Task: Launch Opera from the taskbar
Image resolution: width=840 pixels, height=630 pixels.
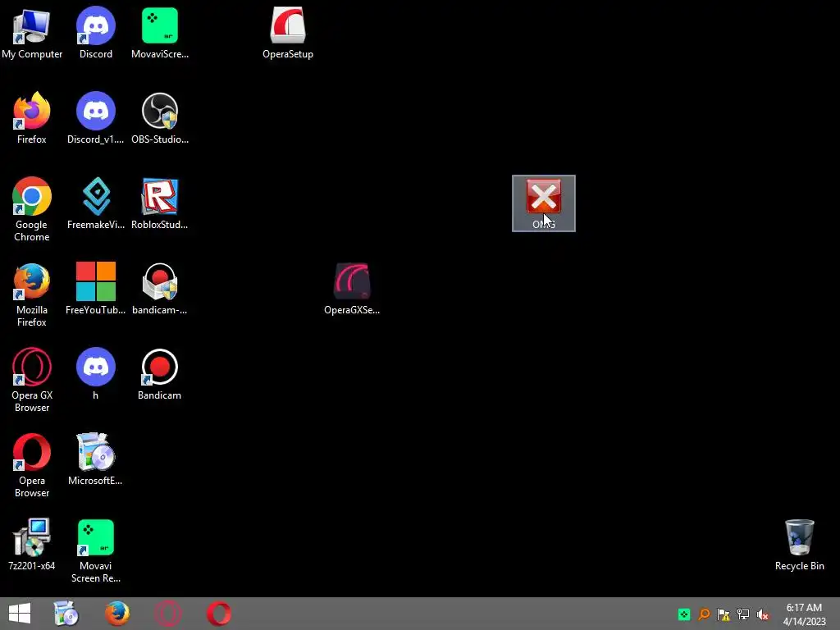Action: pos(218,614)
